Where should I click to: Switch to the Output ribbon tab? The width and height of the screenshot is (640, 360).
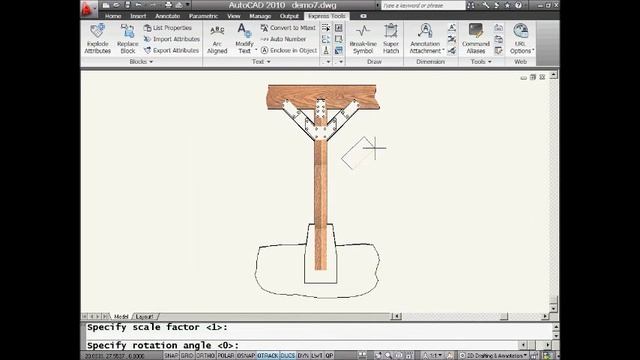point(289,16)
